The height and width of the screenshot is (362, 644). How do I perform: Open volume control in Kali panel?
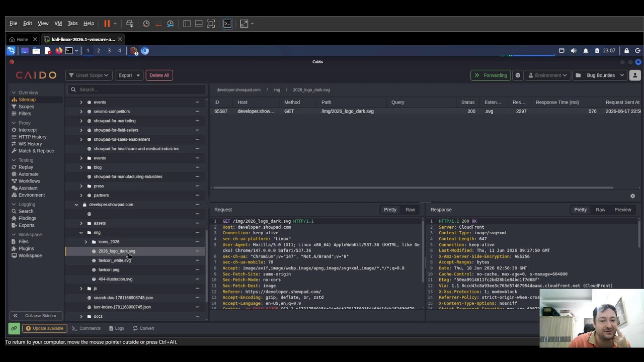pos(574,51)
